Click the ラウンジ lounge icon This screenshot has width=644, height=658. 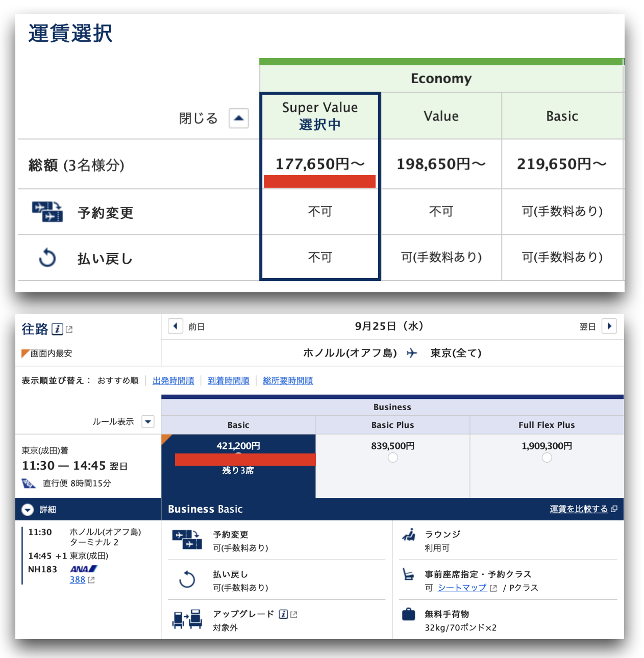pyautogui.click(x=409, y=535)
